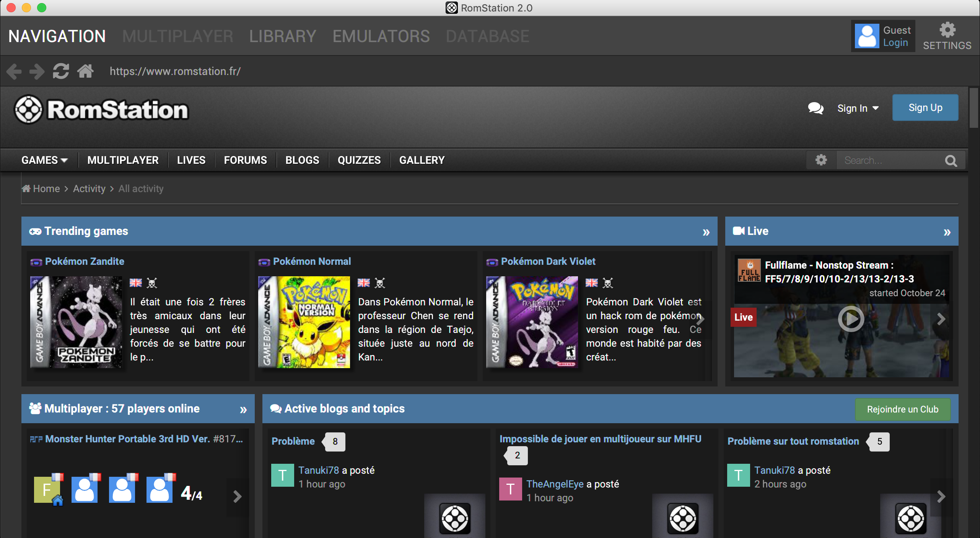The image size is (980, 538).
Task: Switch to the MULTIPLAYER app tab
Action: click(177, 36)
